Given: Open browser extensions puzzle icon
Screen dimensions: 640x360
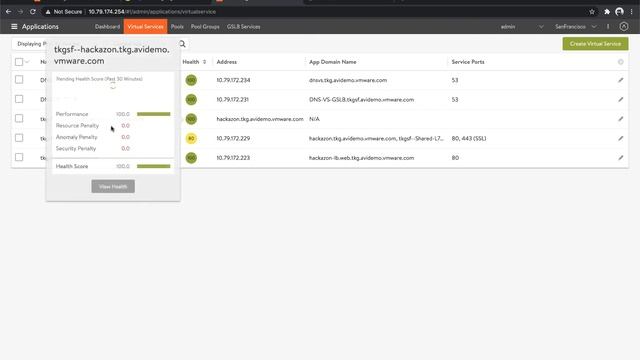Looking at the screenshot, I should pyautogui.click(x=607, y=12).
